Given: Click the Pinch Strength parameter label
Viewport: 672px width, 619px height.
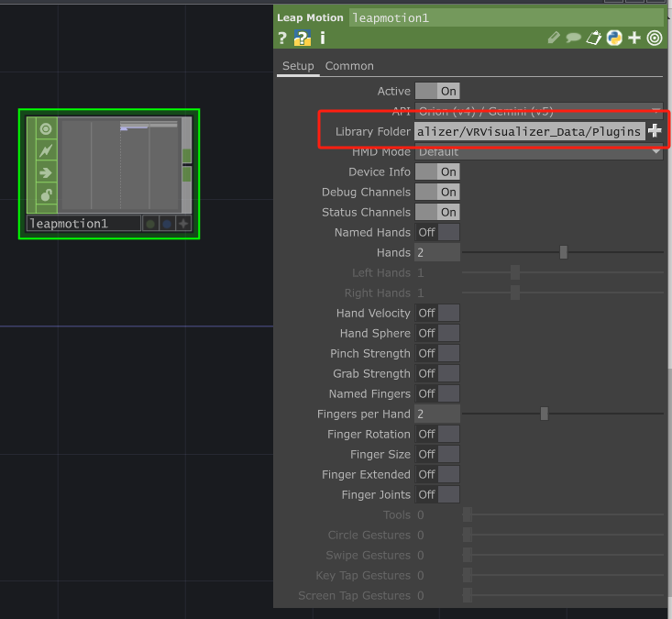Looking at the screenshot, I should coord(369,353).
